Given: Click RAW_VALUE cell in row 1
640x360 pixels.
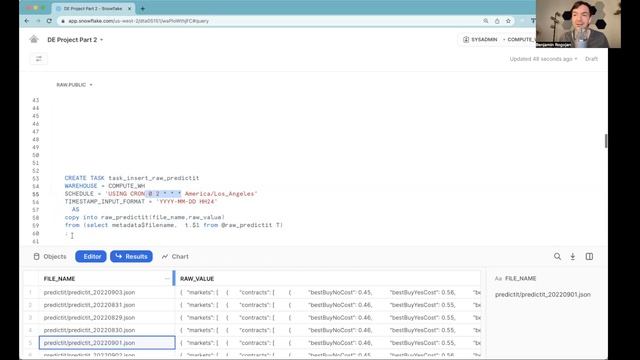Looking at the screenshot, I should point(329,292).
